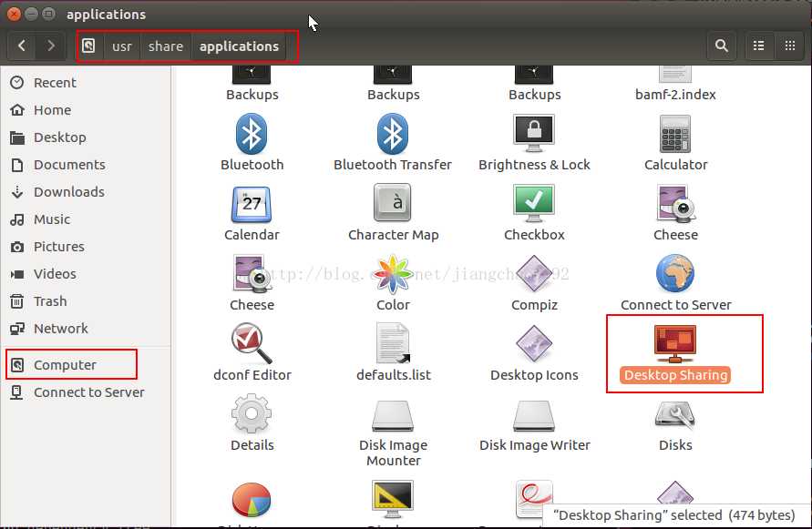Open Documents in the sidebar
This screenshot has height=529, width=812.
tap(86, 165)
